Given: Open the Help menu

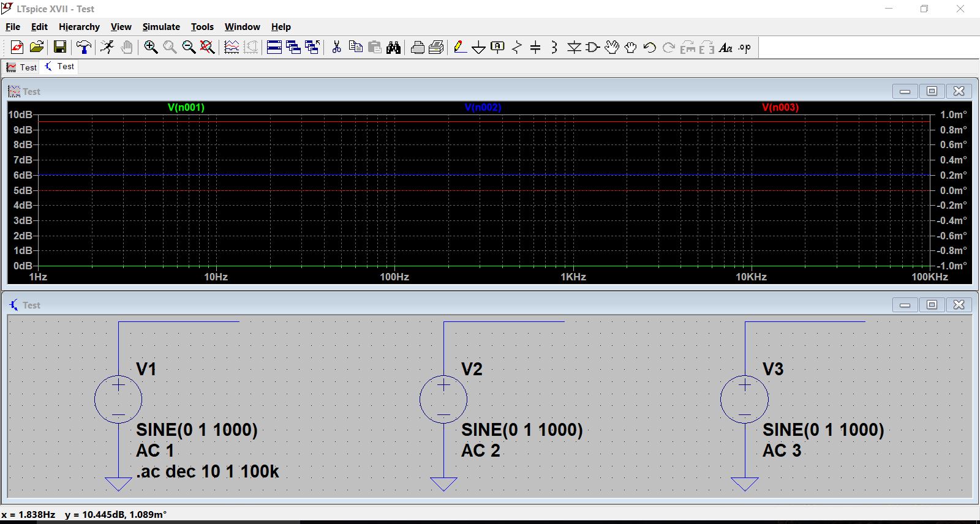Looking at the screenshot, I should 281,27.
